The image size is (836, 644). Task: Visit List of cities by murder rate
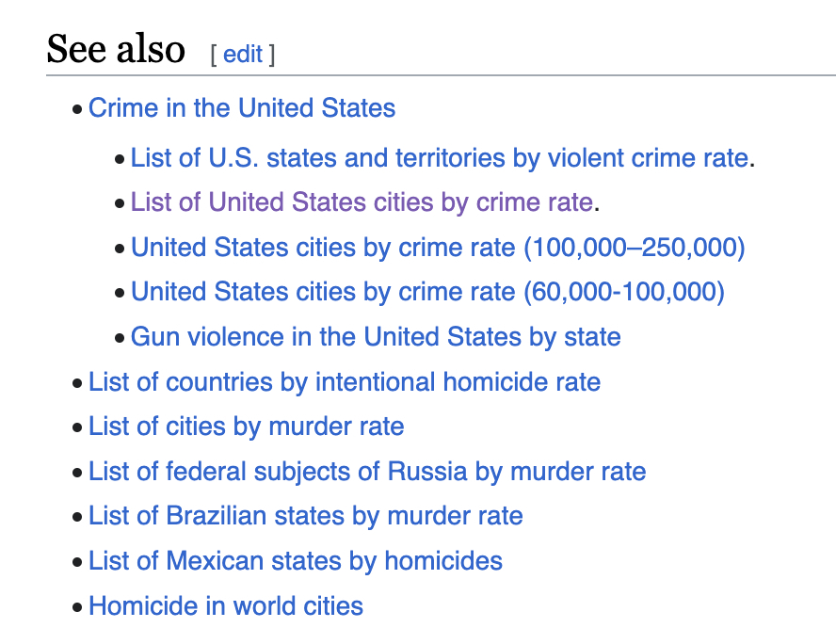point(247,427)
